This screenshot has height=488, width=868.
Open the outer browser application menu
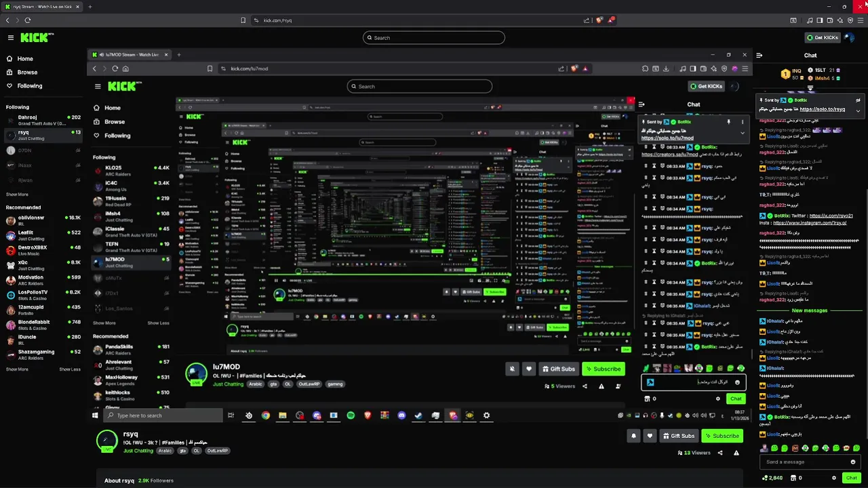(861, 20)
